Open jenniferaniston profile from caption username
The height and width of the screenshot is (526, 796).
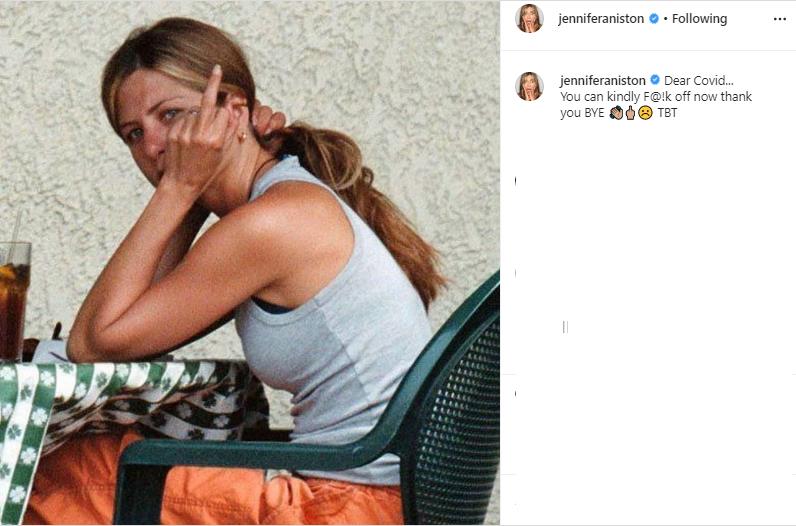tap(603, 80)
